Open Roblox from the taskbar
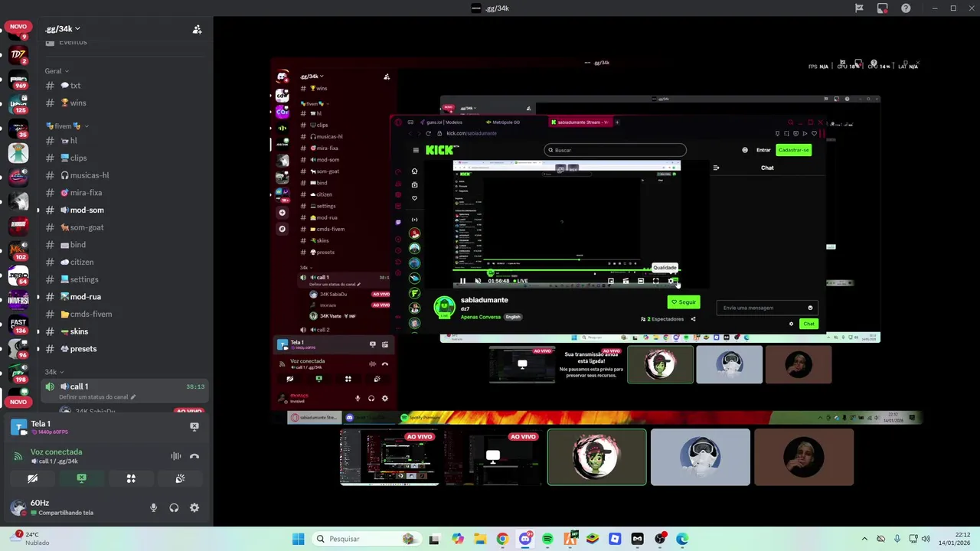 point(615,539)
